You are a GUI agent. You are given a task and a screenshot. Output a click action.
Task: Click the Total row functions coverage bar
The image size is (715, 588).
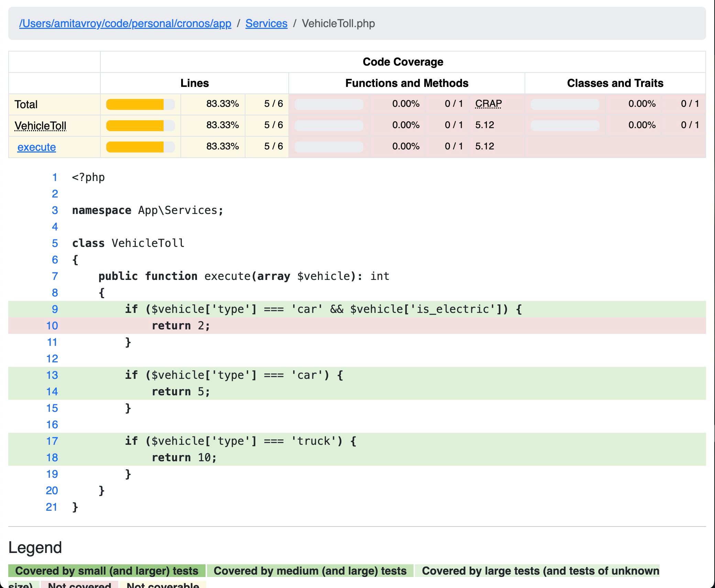[329, 104]
